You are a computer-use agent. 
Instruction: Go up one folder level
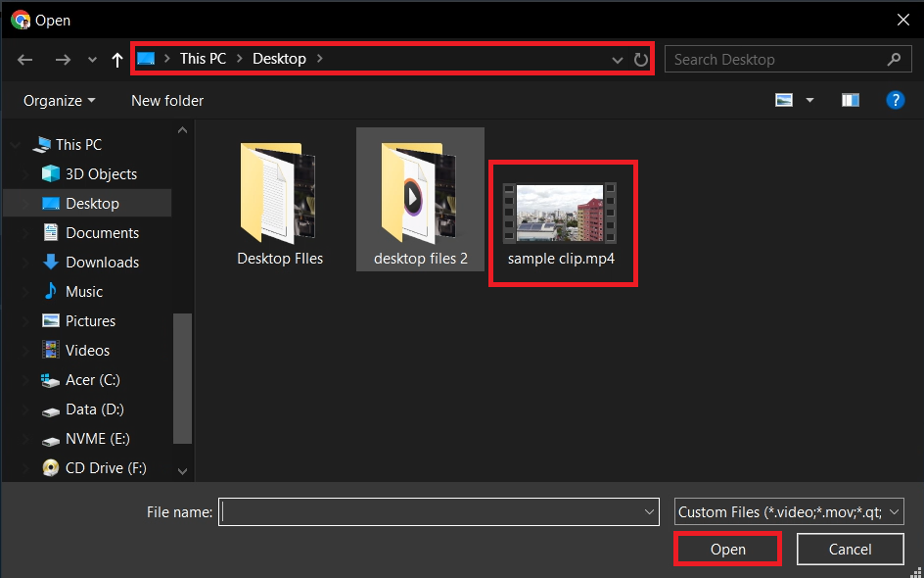(116, 59)
